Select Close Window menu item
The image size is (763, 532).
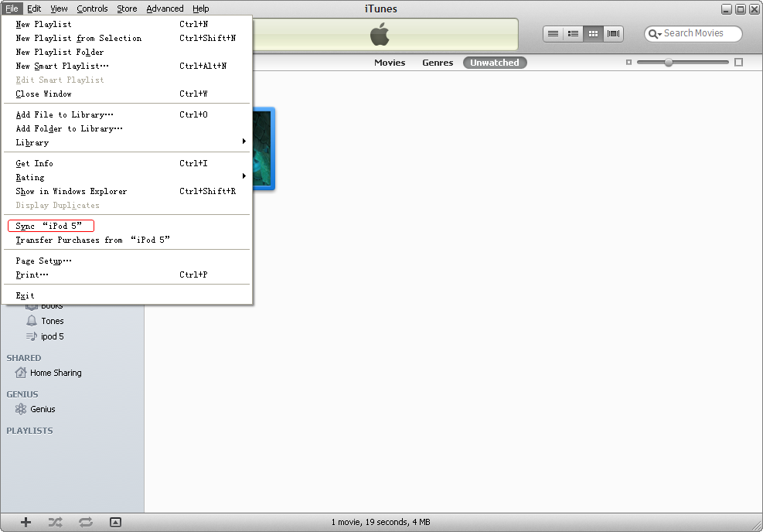point(127,94)
